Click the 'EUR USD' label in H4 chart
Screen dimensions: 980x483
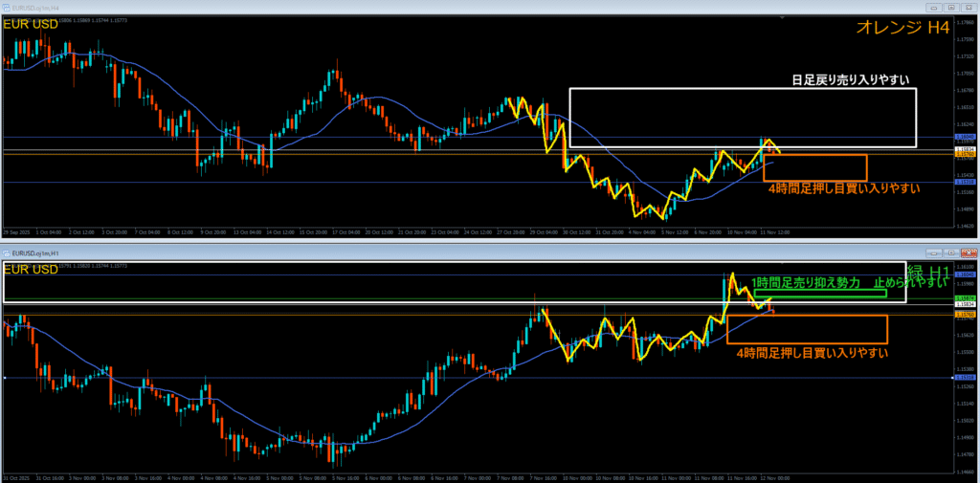[32, 24]
